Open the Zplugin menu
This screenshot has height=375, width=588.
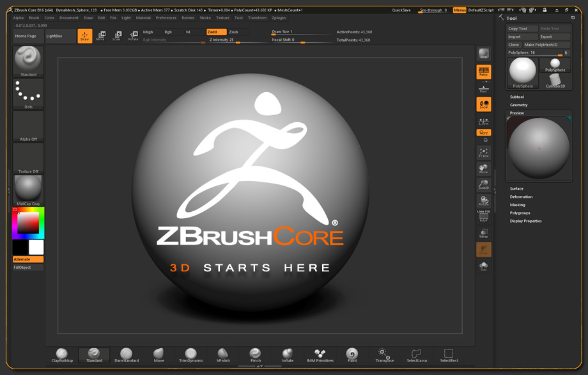[279, 18]
